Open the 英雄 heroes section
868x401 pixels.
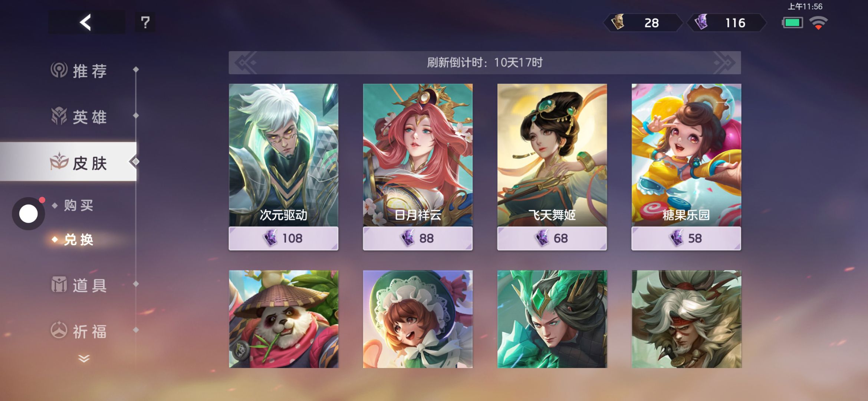(79, 117)
